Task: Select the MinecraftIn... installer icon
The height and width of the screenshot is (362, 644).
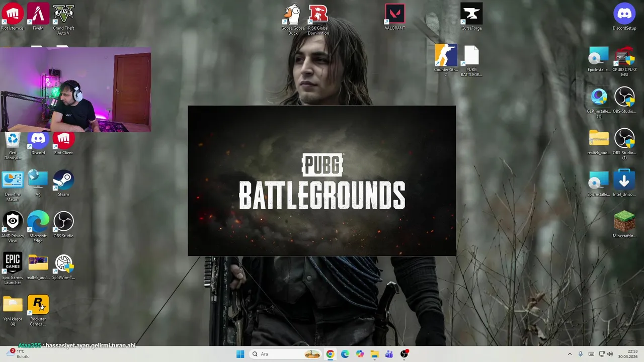Action: [x=624, y=225]
